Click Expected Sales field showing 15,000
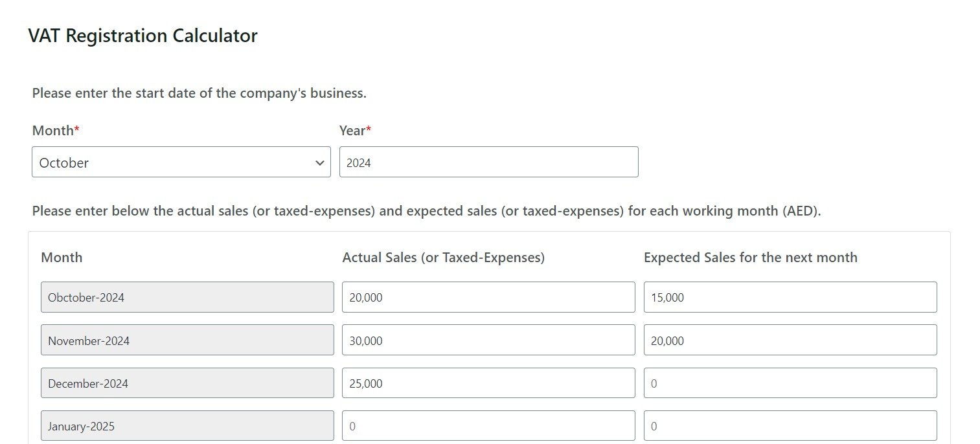Image resolution: width=980 pixels, height=444 pixels. [x=790, y=298]
